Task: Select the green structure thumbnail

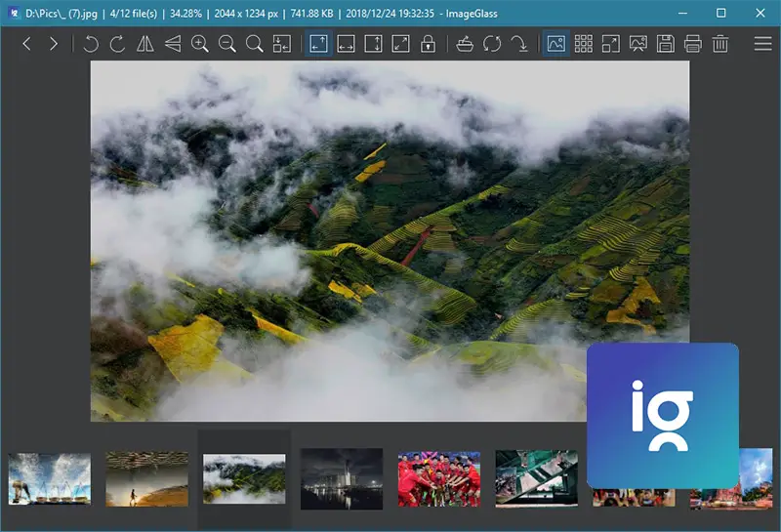Action: 536,478
